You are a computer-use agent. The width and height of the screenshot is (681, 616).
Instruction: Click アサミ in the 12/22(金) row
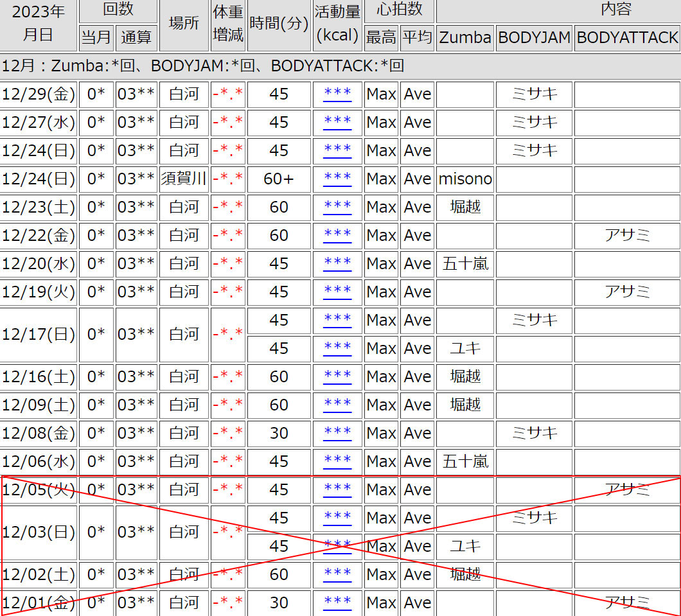[627, 235]
